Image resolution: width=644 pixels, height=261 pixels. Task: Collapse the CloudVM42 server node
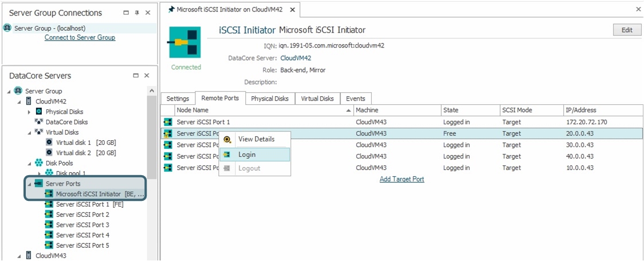click(x=19, y=101)
